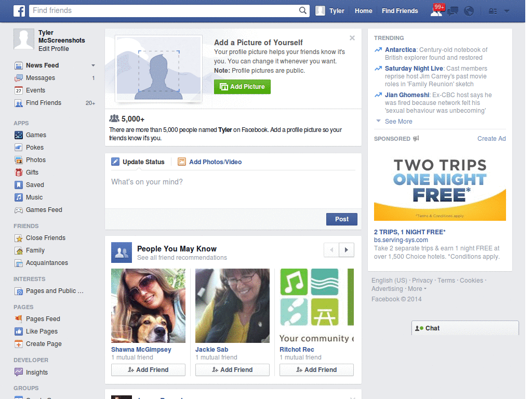Select the Update Status tab
This screenshot has height=399, width=532.
pyautogui.click(x=138, y=162)
